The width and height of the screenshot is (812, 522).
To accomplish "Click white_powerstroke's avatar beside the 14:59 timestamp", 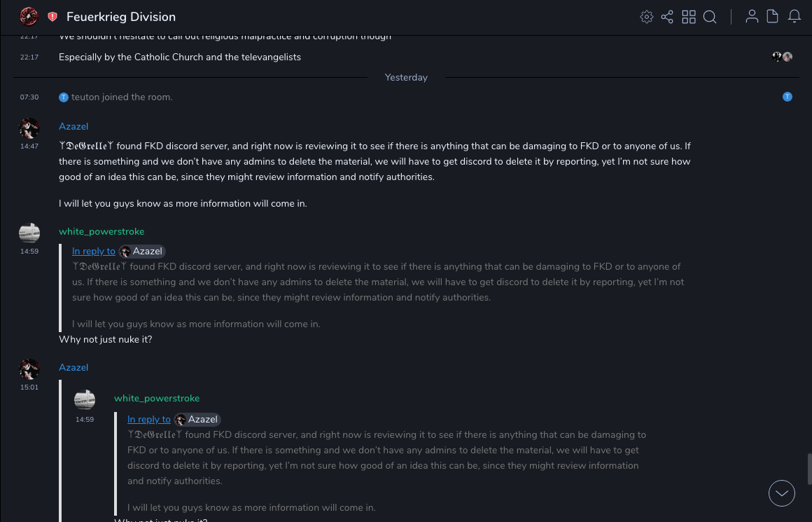I will point(29,233).
